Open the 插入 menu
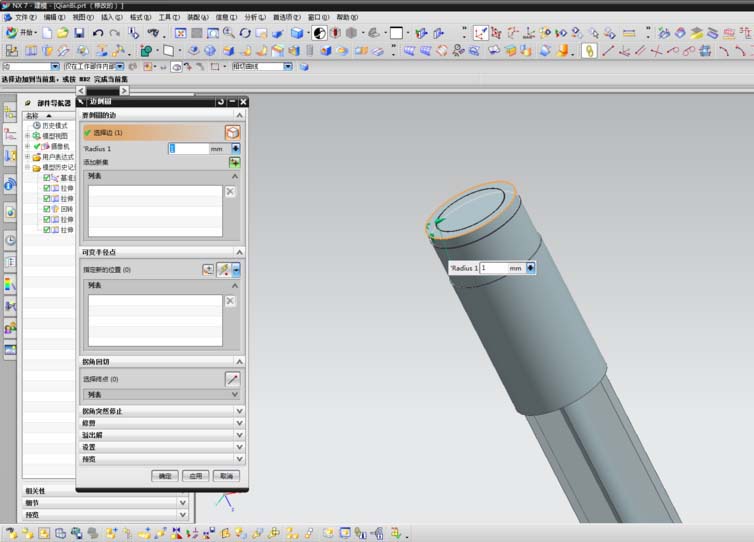Image resolution: width=754 pixels, height=542 pixels. 112,17
